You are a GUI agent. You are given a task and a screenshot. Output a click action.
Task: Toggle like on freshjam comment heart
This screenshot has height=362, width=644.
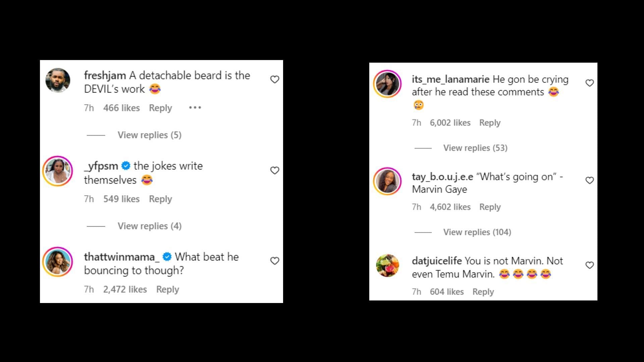pyautogui.click(x=274, y=79)
